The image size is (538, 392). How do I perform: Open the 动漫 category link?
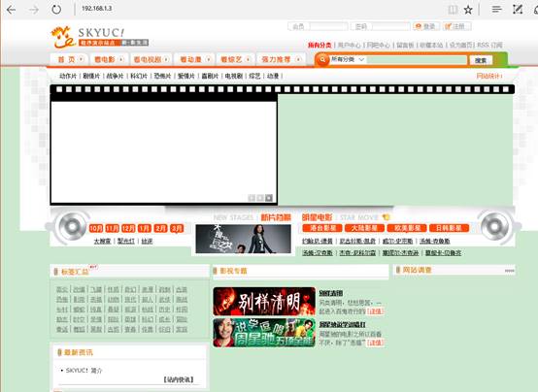pos(273,76)
